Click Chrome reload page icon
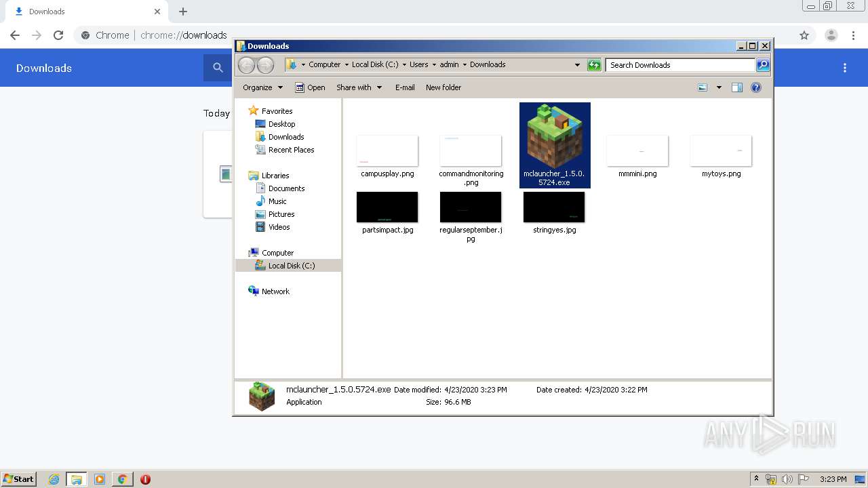868x488 pixels. point(58,35)
